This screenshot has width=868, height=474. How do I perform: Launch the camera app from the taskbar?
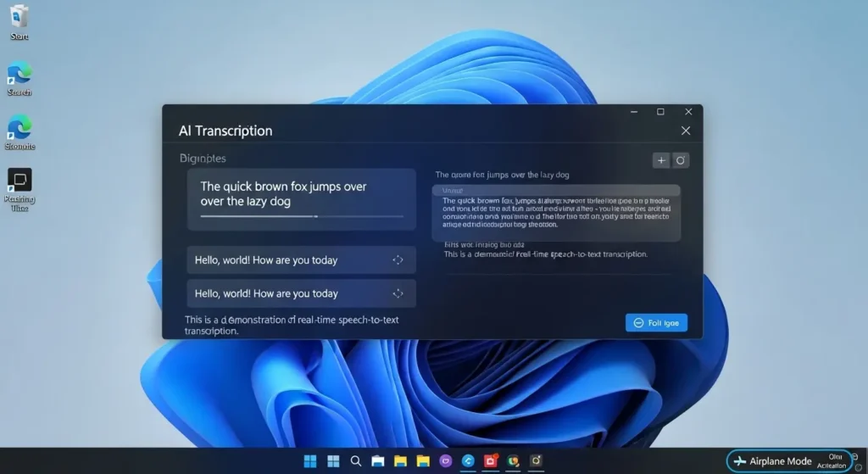click(536, 461)
